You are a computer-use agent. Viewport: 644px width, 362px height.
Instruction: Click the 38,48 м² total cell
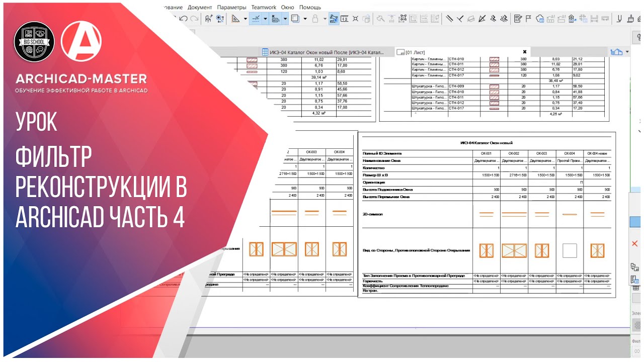click(x=555, y=80)
